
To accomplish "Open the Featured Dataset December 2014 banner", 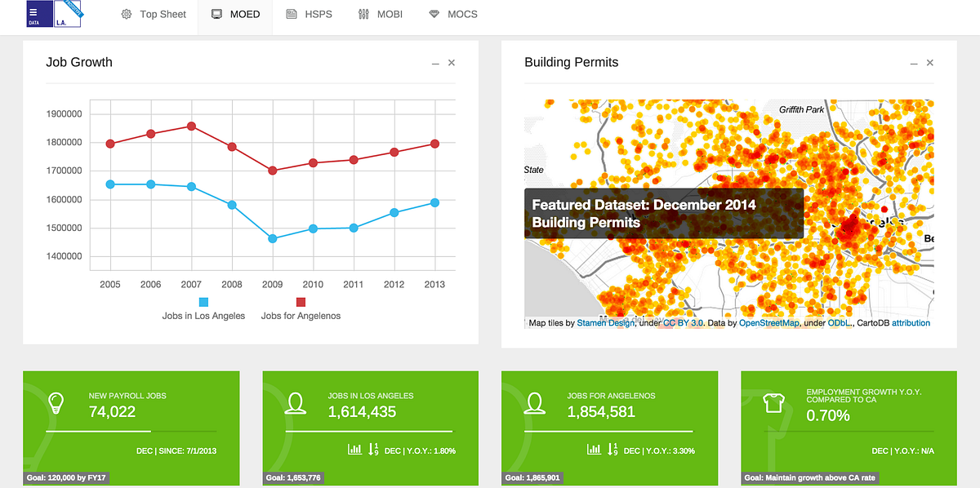I will 664,214.
